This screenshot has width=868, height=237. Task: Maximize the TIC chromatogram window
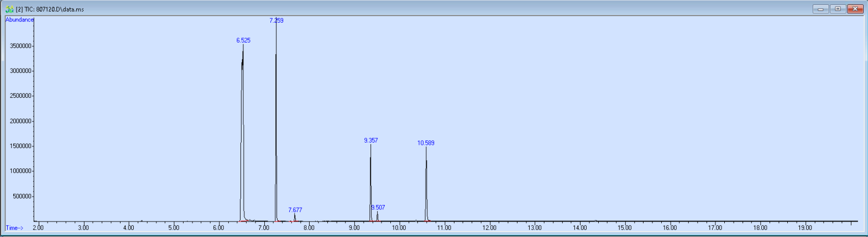coord(838,9)
